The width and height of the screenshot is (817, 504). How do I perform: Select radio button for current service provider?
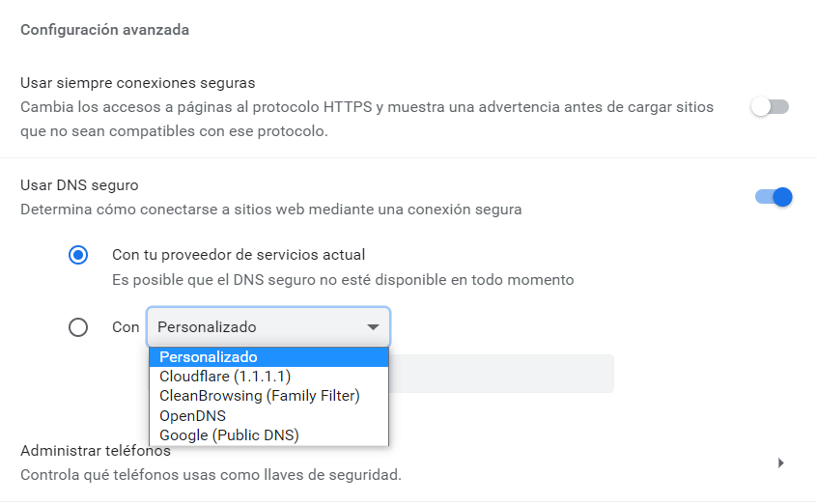coord(78,256)
